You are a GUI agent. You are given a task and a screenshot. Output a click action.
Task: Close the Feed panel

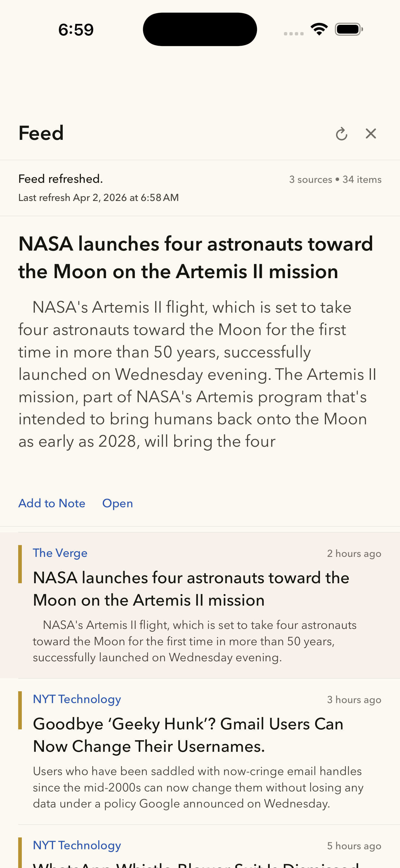coord(371,133)
